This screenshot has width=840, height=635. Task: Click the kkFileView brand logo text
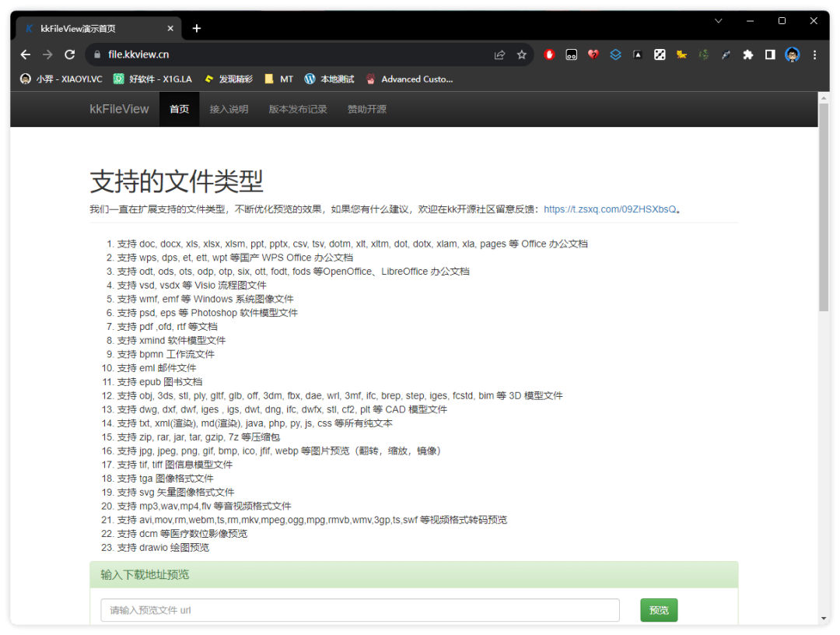[119, 109]
